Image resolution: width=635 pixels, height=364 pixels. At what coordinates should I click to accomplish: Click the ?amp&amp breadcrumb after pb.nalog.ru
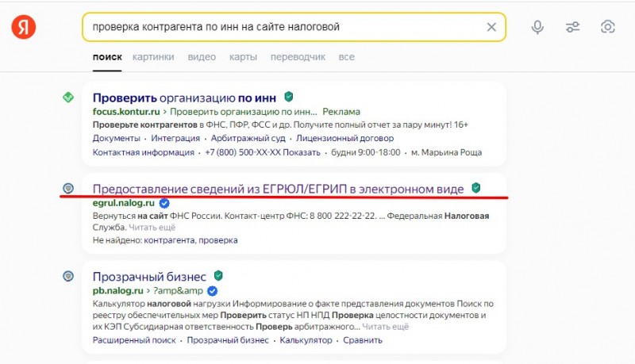tap(178, 291)
